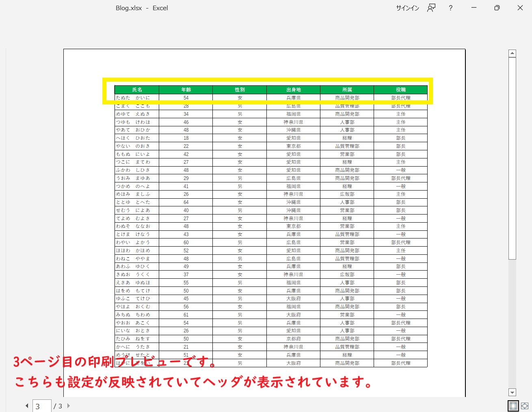Click the name えさあ ゆぬほ
This screenshot has width=532, height=412.
tap(133, 283)
